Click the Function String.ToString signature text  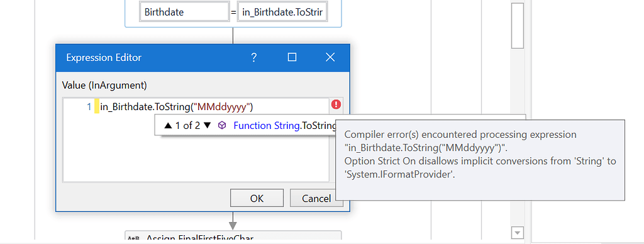point(285,126)
